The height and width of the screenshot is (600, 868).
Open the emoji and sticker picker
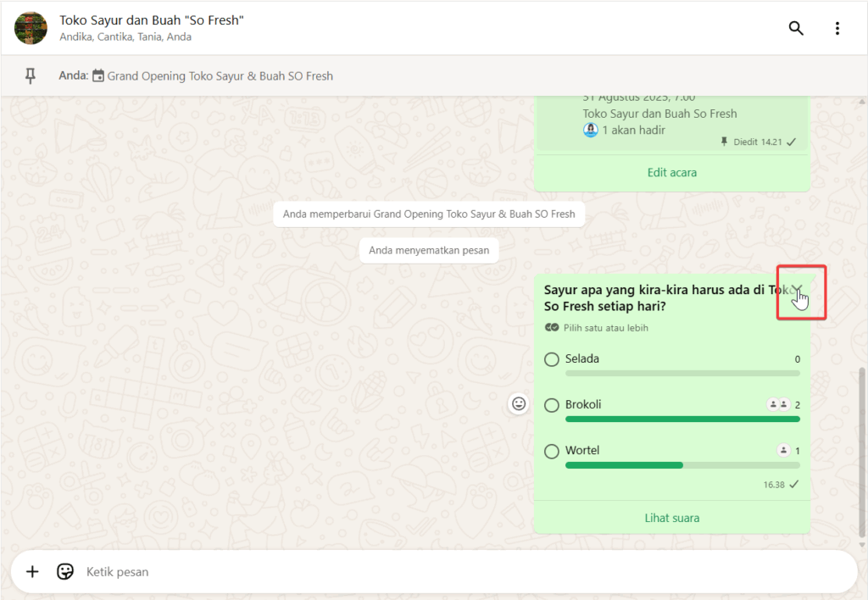tap(65, 572)
